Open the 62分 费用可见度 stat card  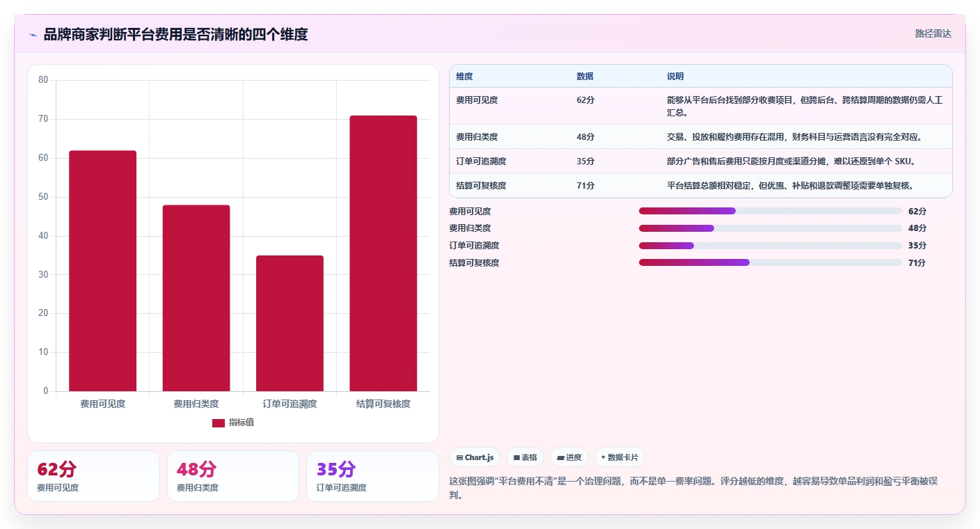94,476
